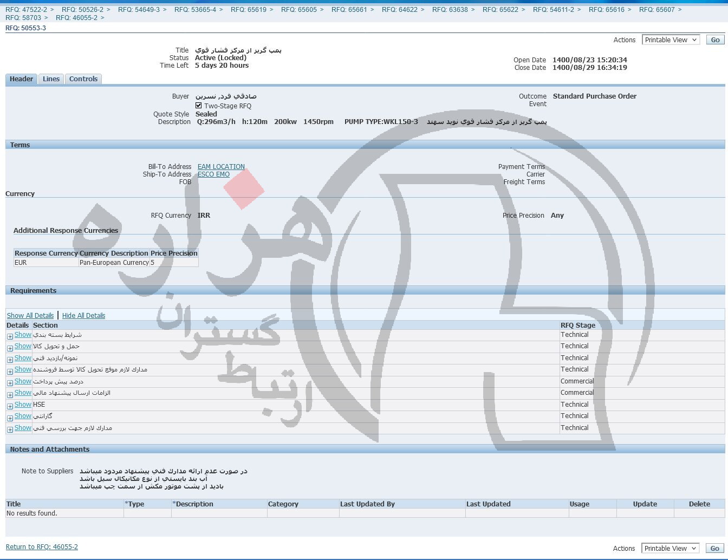Open the ESCO EMO ship-to address link
Image resolution: width=728 pixels, height=560 pixels.
pos(213,174)
